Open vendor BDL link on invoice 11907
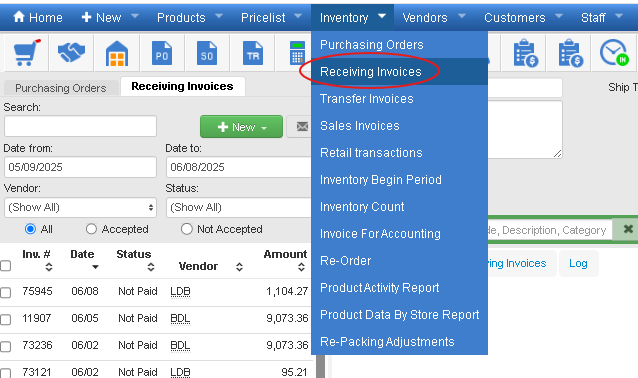638x378 pixels. [180, 318]
